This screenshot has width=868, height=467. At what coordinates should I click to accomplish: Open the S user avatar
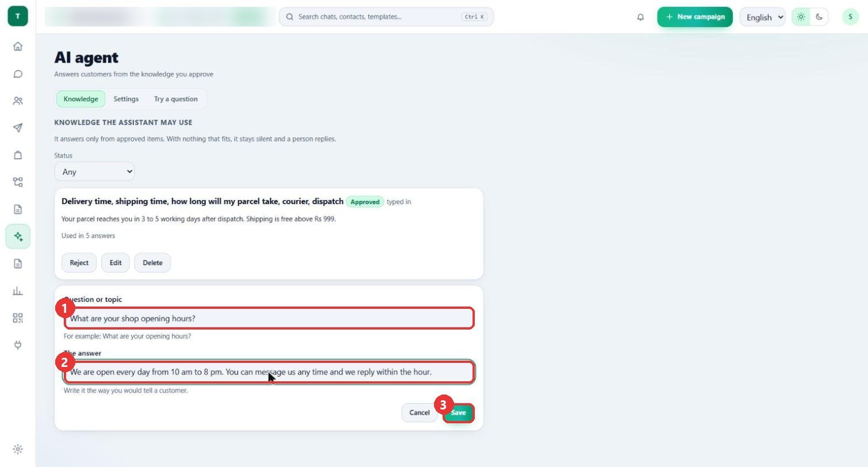[850, 17]
